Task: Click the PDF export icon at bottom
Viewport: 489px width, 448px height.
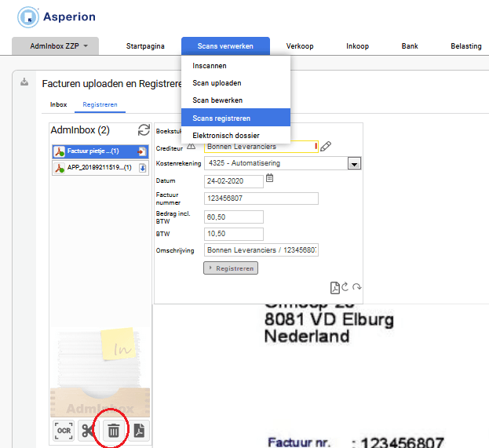Action: coord(139,431)
